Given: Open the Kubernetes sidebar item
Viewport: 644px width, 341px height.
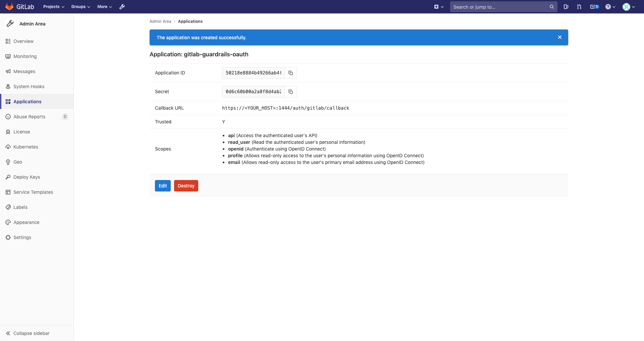Looking at the screenshot, I should point(37,147).
